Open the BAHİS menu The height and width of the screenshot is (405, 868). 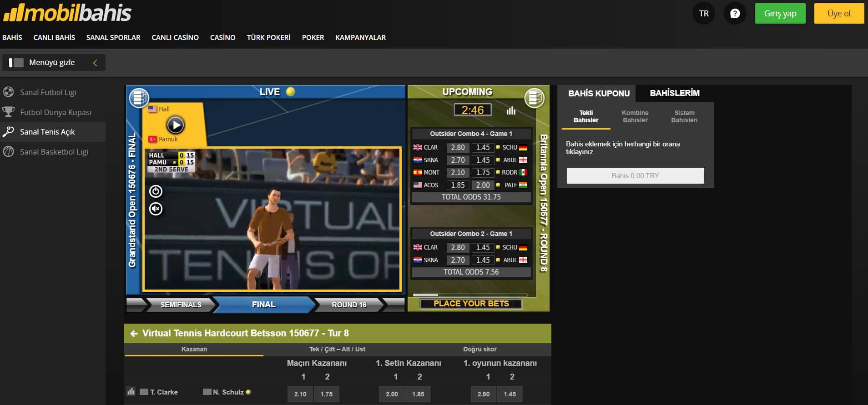click(x=12, y=38)
